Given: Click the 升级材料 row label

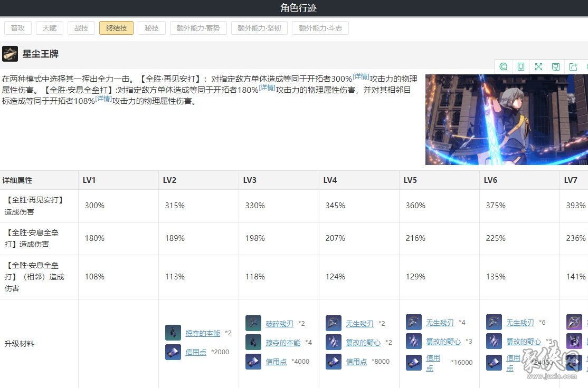Looking at the screenshot, I should tap(19, 344).
